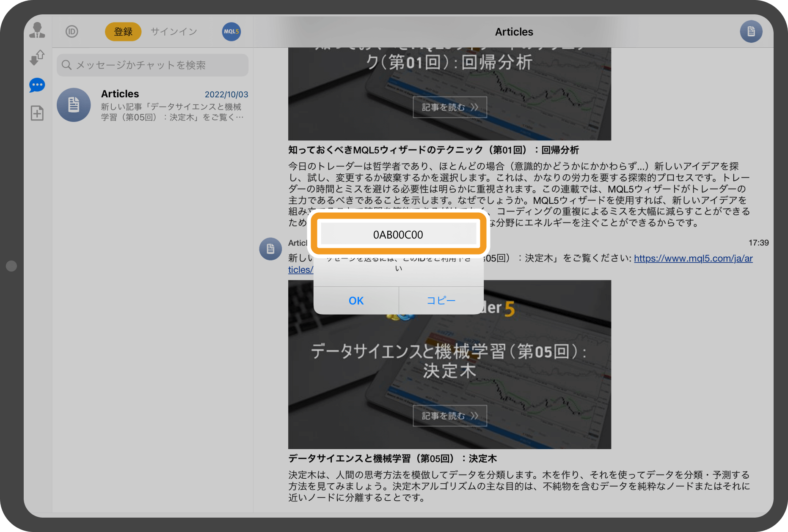The width and height of the screenshot is (788, 532).
Task: Click コピー to copy the ID
Action: (x=441, y=300)
